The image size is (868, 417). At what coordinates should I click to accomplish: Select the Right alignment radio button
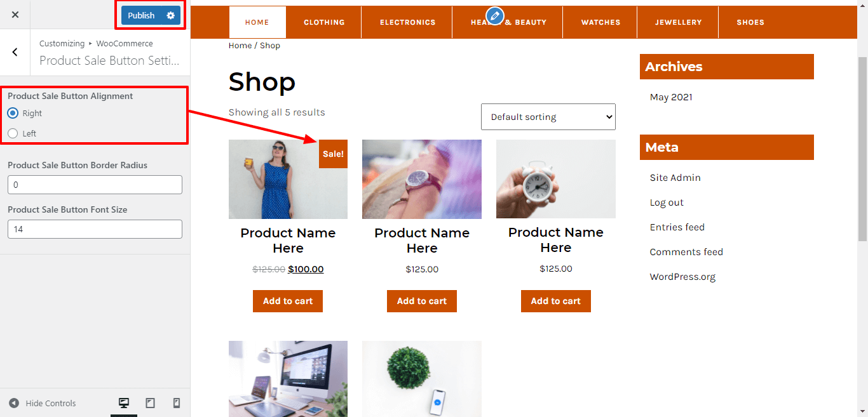click(x=13, y=113)
